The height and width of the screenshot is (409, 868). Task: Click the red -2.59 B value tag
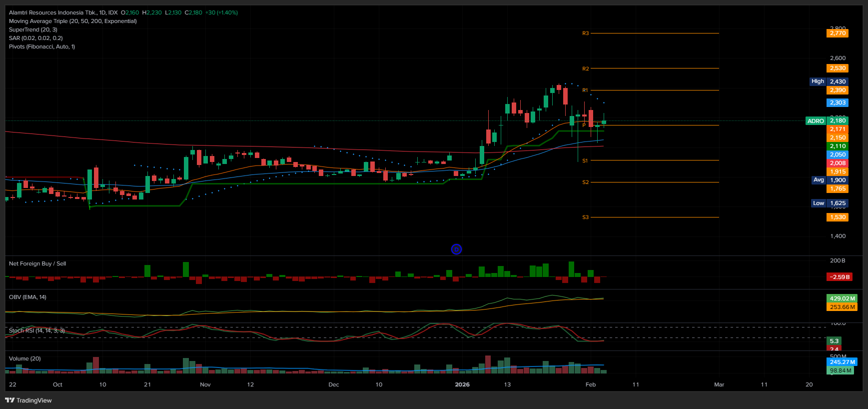point(840,277)
